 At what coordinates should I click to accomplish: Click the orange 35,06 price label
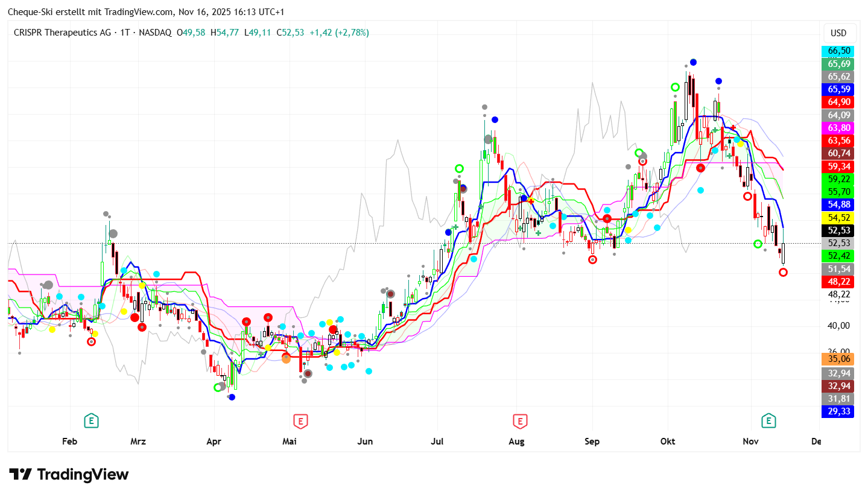839,359
